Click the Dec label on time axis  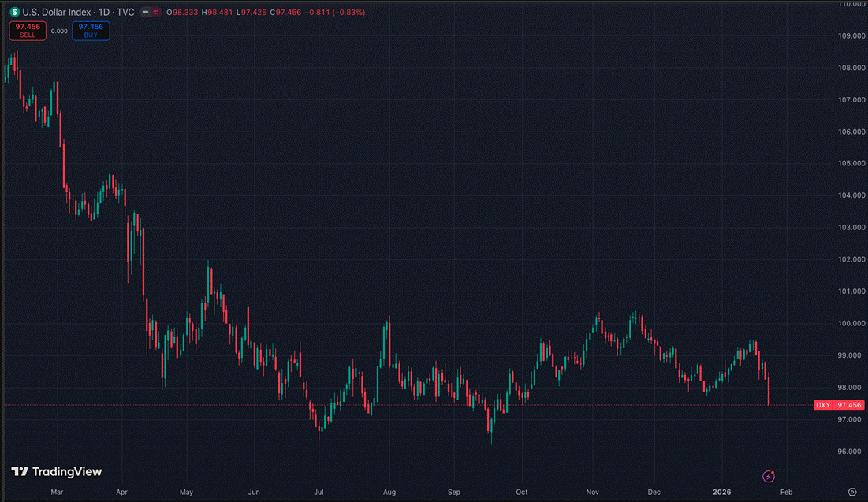click(654, 492)
